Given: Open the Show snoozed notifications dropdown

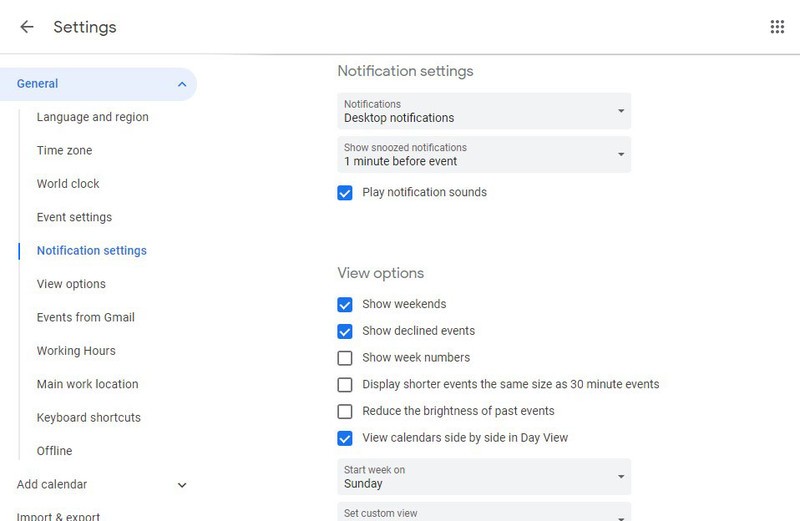Looking at the screenshot, I should point(484,155).
